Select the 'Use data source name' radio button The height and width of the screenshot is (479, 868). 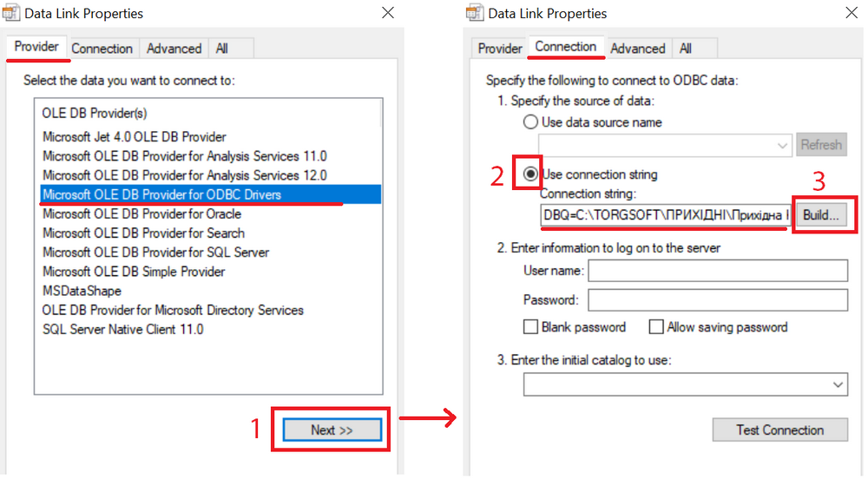tap(530, 122)
